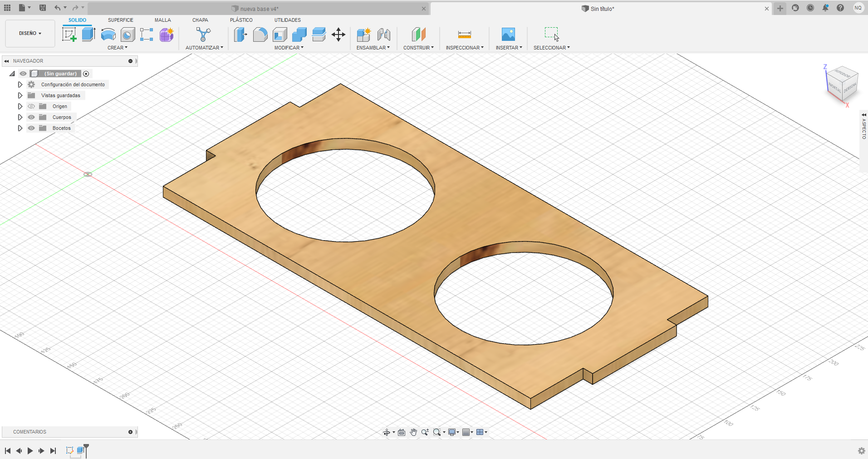The image size is (868, 459).
Task: Click the Save icon
Action: (42, 8)
